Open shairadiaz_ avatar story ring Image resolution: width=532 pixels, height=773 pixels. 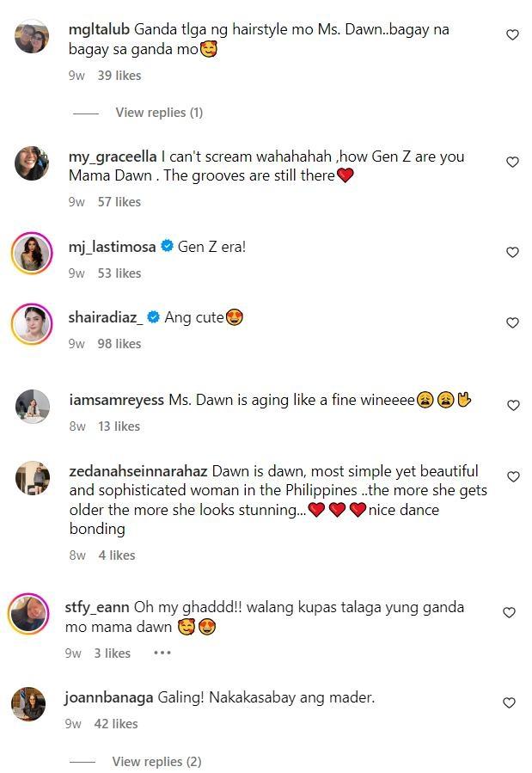(32, 324)
